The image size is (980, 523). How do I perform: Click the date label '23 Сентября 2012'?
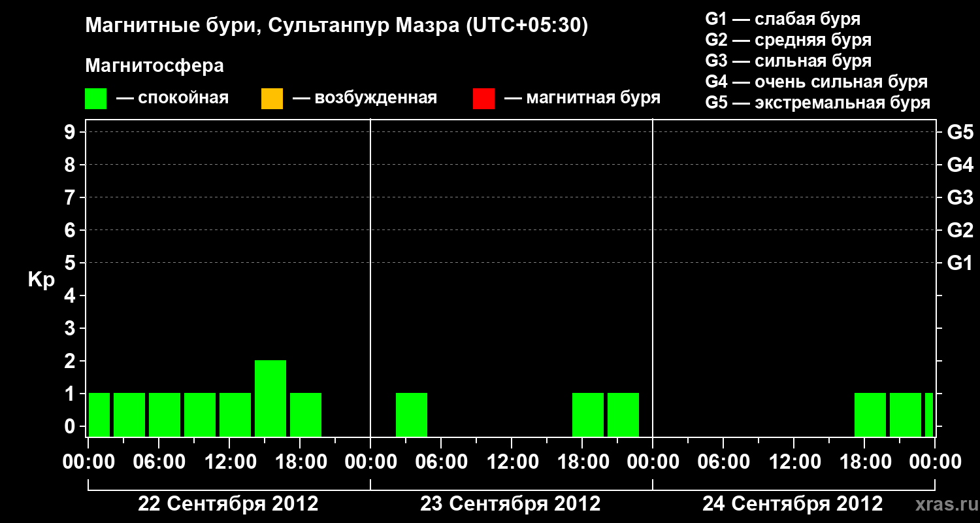tap(510, 504)
